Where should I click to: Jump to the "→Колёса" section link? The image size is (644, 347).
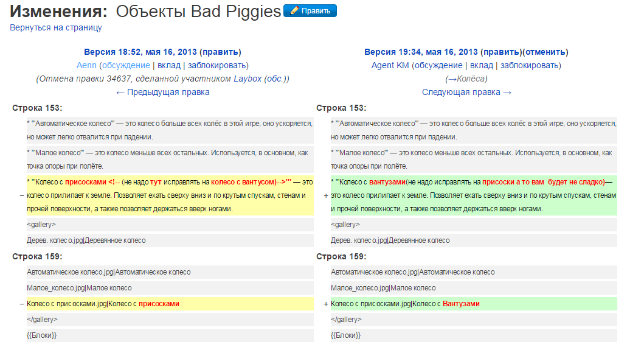(467, 79)
